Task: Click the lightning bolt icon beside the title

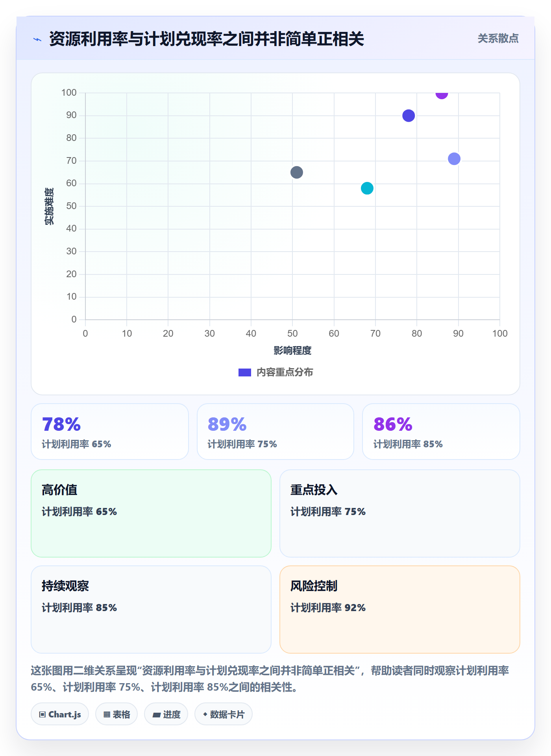Action: pos(37,39)
